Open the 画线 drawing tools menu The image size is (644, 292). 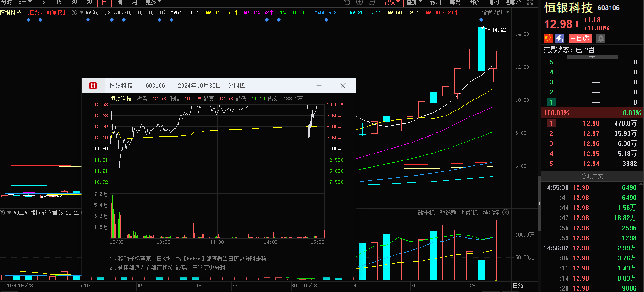474,2
